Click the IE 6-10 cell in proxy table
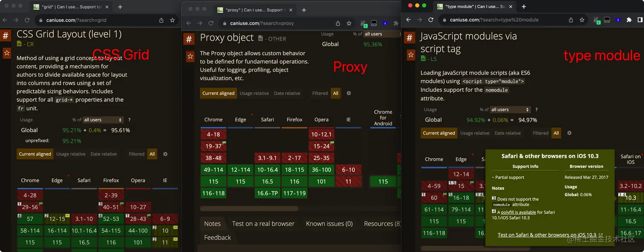Viewport: 644px width, 252px height. (x=348, y=169)
